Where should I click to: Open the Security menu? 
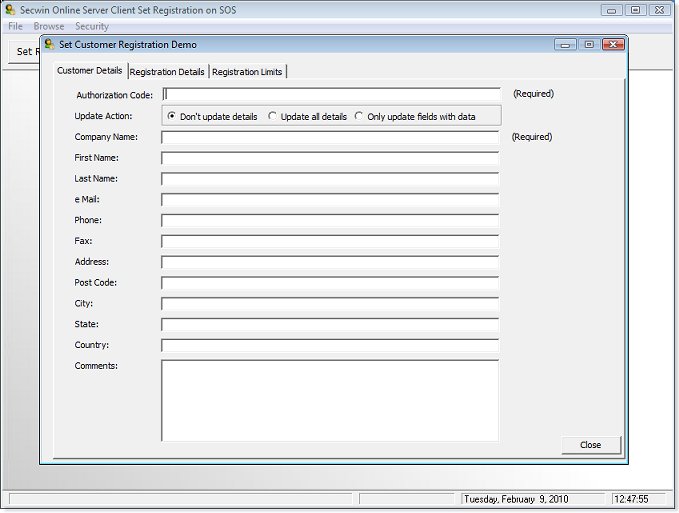(x=92, y=26)
